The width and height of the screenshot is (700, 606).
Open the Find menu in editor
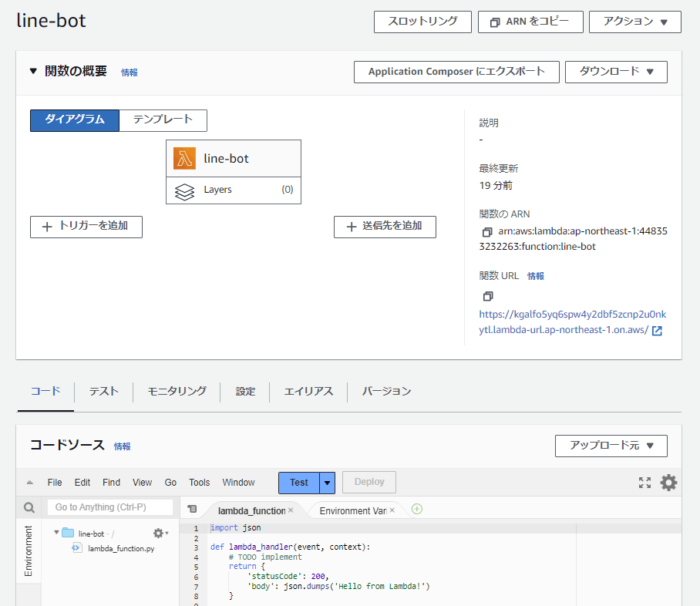[111, 483]
